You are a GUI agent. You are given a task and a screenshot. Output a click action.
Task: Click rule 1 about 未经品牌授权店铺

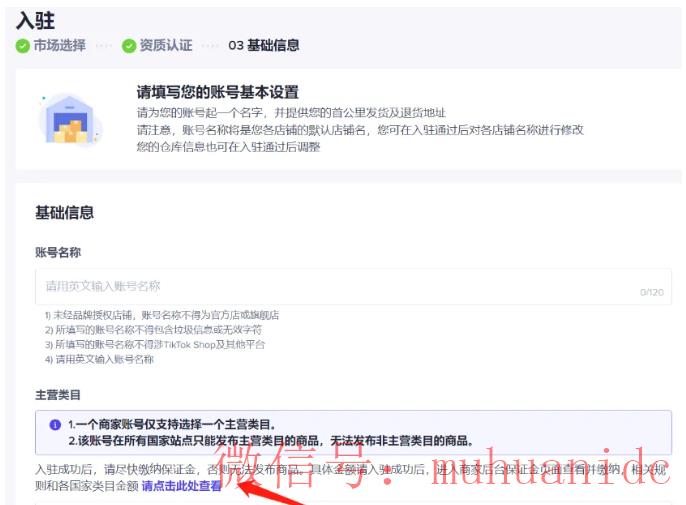162,315
